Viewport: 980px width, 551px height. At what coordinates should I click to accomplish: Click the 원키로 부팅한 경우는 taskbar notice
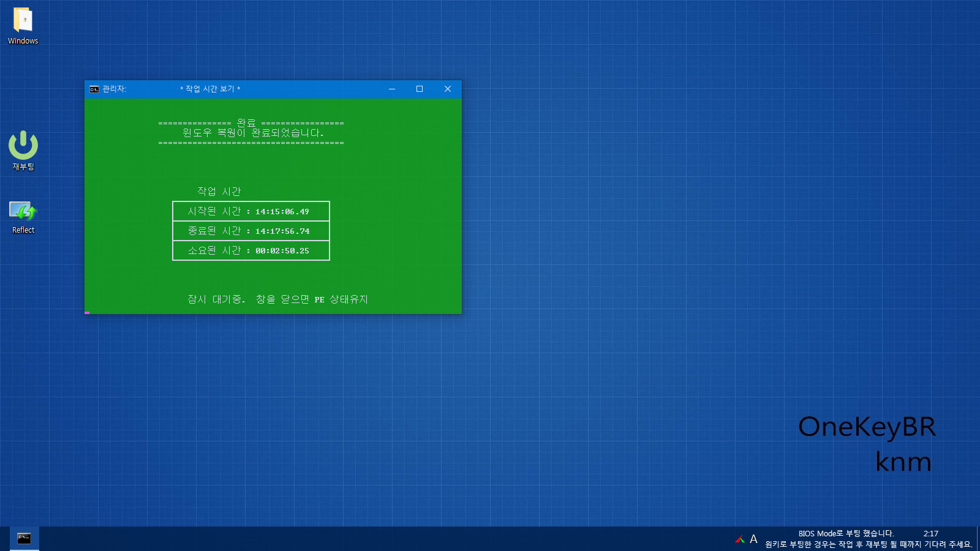[x=869, y=544]
